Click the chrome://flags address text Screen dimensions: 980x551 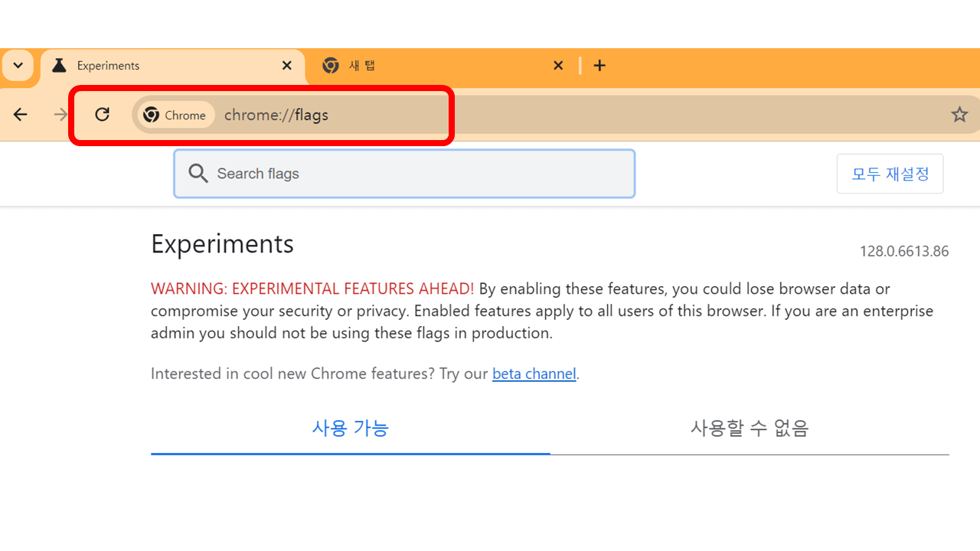click(x=276, y=115)
